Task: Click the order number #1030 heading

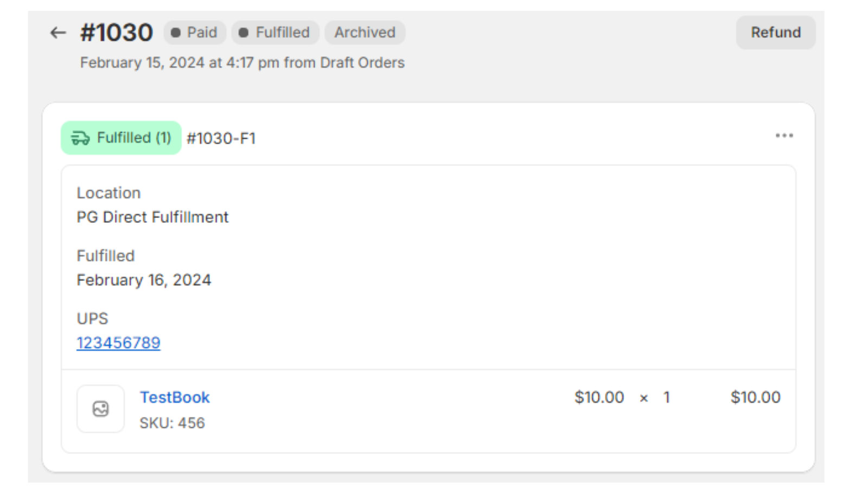Action: point(117,33)
